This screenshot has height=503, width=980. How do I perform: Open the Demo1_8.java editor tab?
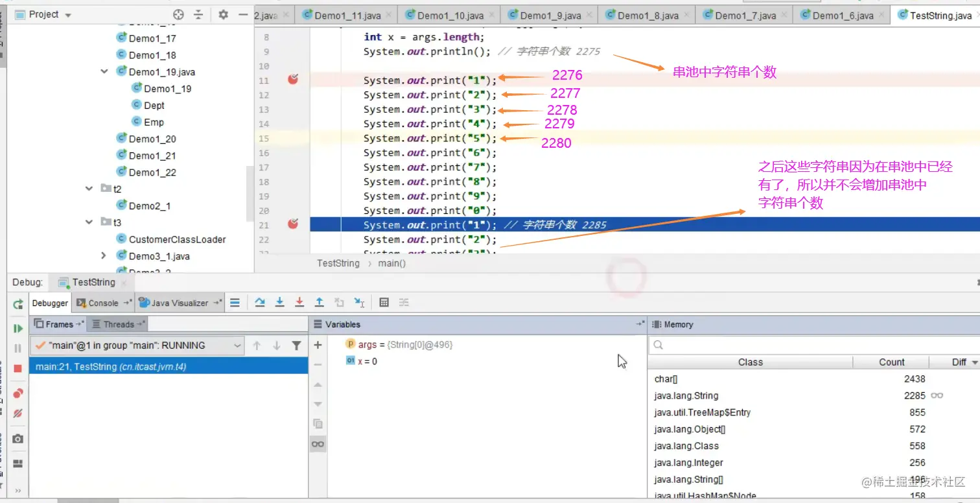648,15
